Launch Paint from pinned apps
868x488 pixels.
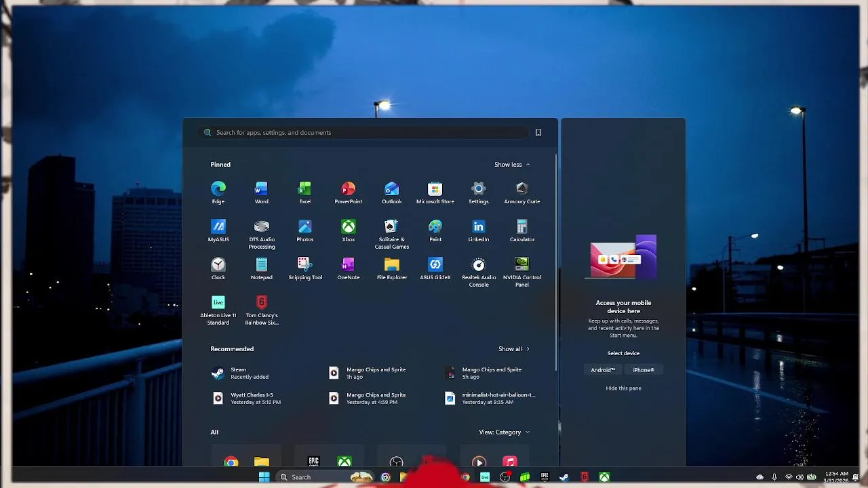tap(435, 230)
